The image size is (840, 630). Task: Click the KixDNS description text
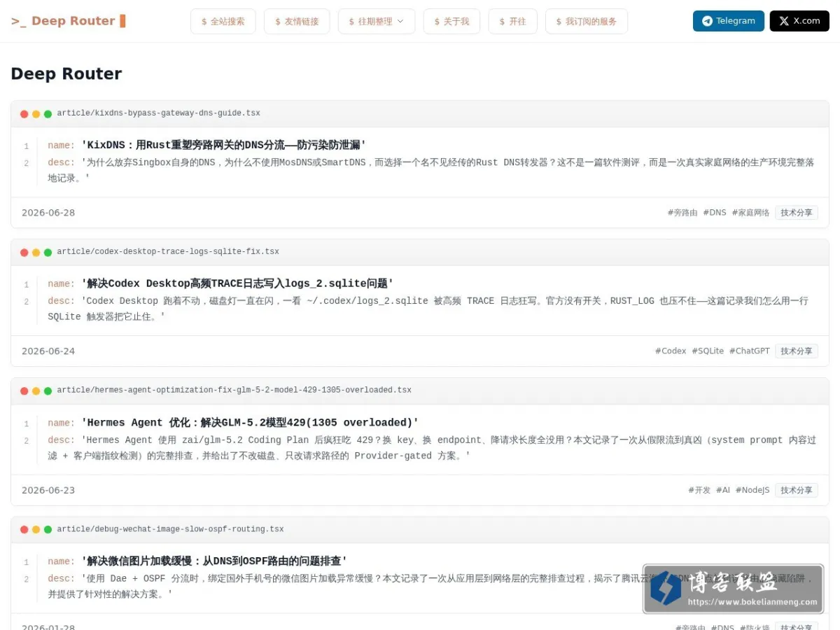431,170
